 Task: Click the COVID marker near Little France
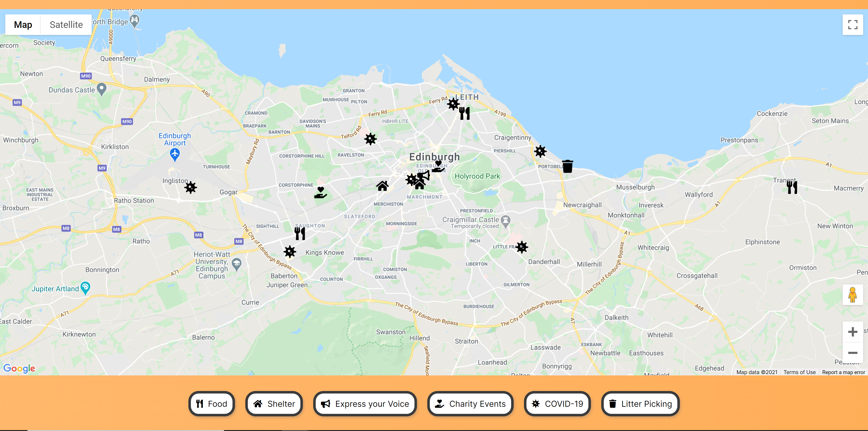[522, 247]
